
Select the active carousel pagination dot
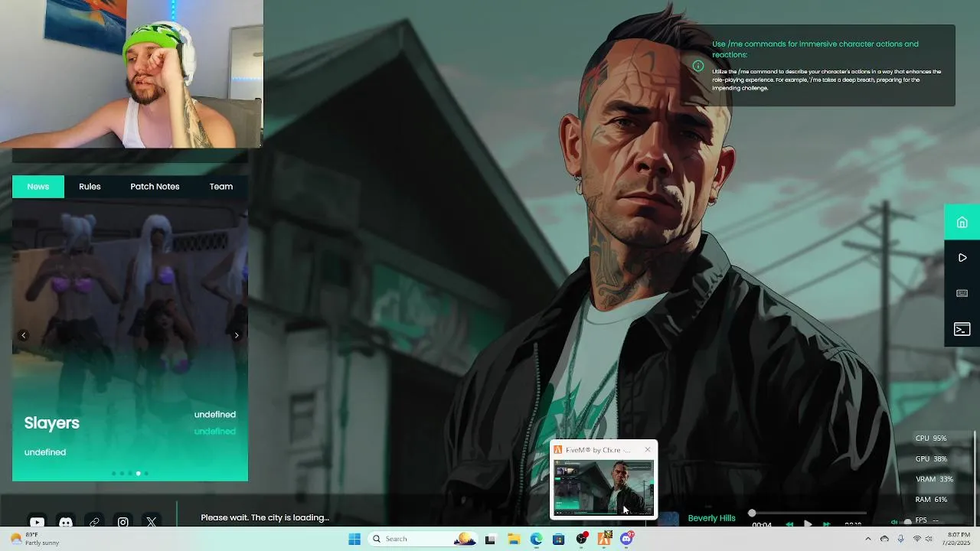138,474
